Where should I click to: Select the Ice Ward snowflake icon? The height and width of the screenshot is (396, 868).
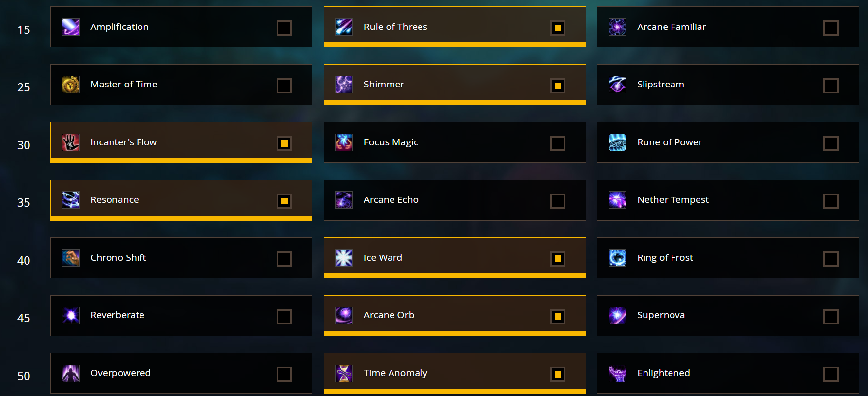tap(344, 257)
